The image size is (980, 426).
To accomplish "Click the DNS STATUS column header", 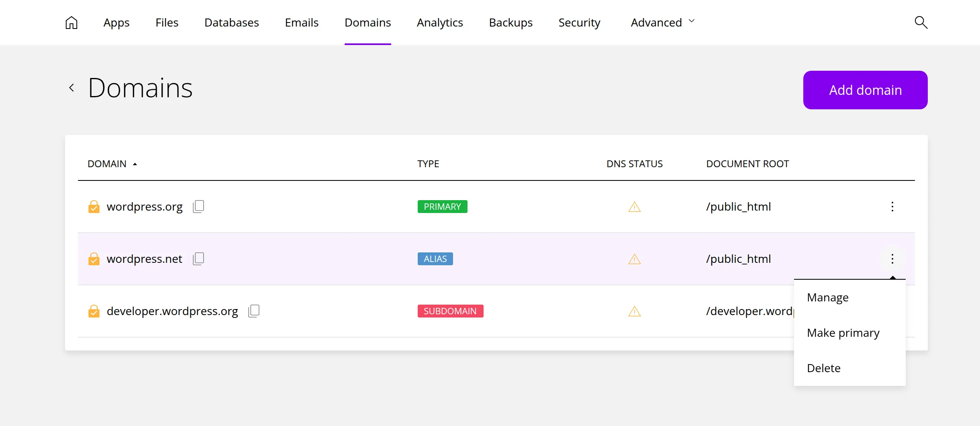I will (635, 164).
